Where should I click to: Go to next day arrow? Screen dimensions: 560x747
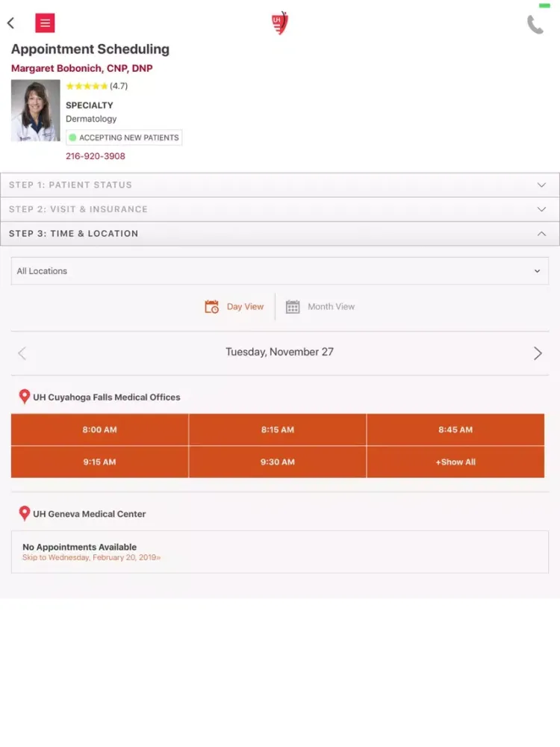[x=538, y=353]
